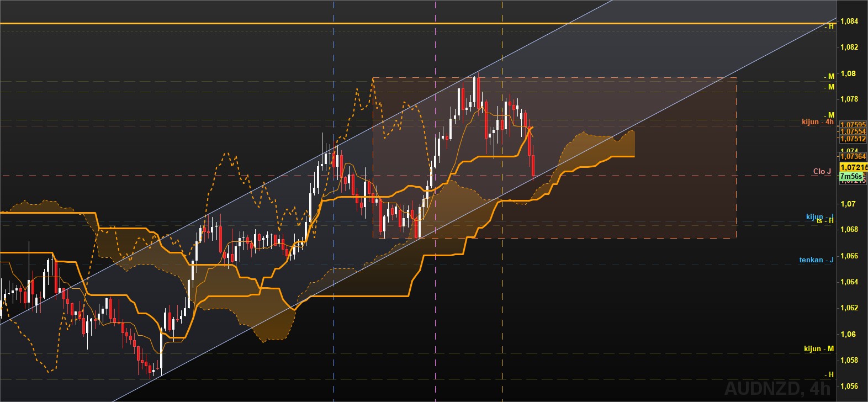This screenshot has height=402, width=868.
Task: Select the 1,07512 price tag
Action: pos(853,139)
